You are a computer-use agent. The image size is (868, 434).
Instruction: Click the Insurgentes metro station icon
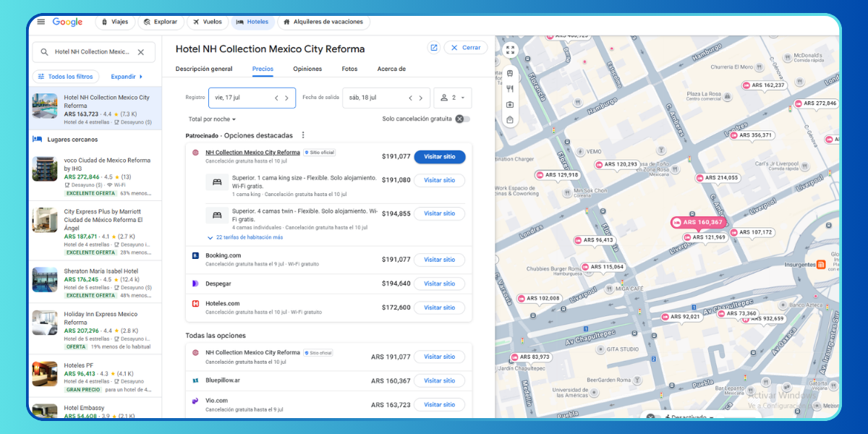(821, 264)
